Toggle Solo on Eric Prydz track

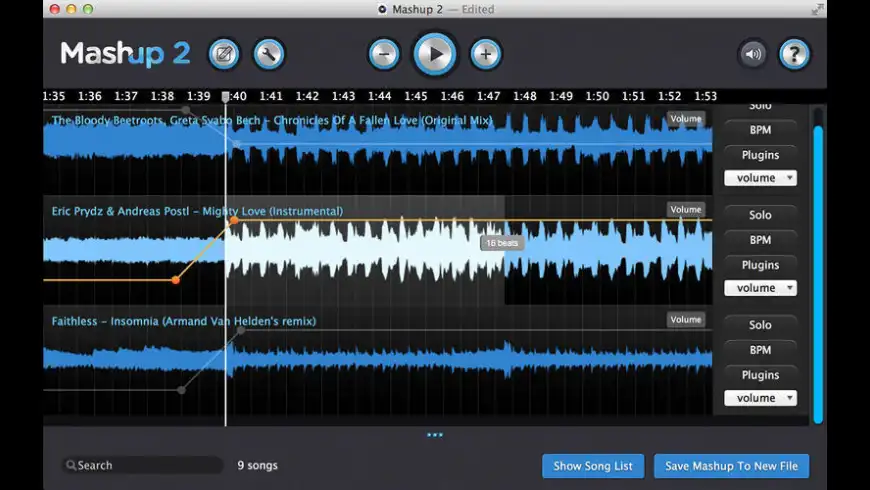tap(760, 215)
